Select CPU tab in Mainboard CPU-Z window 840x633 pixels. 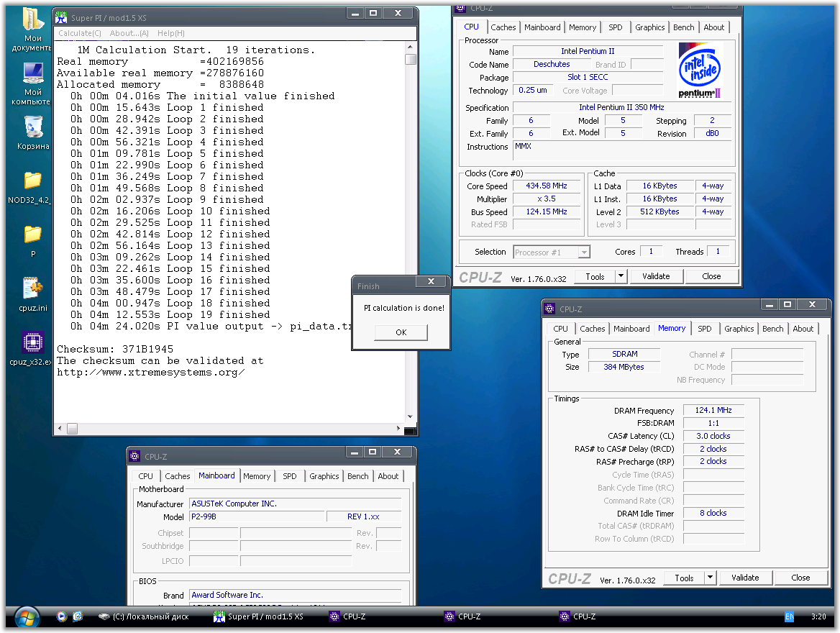pyautogui.click(x=145, y=476)
